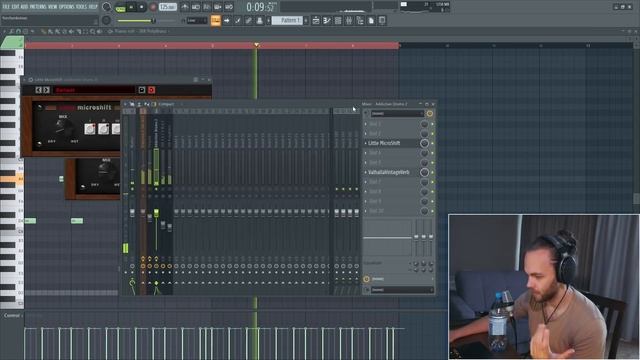The width and height of the screenshot is (640, 360).
Task: Toggle the loop recording icon
Action: [x=229, y=7]
